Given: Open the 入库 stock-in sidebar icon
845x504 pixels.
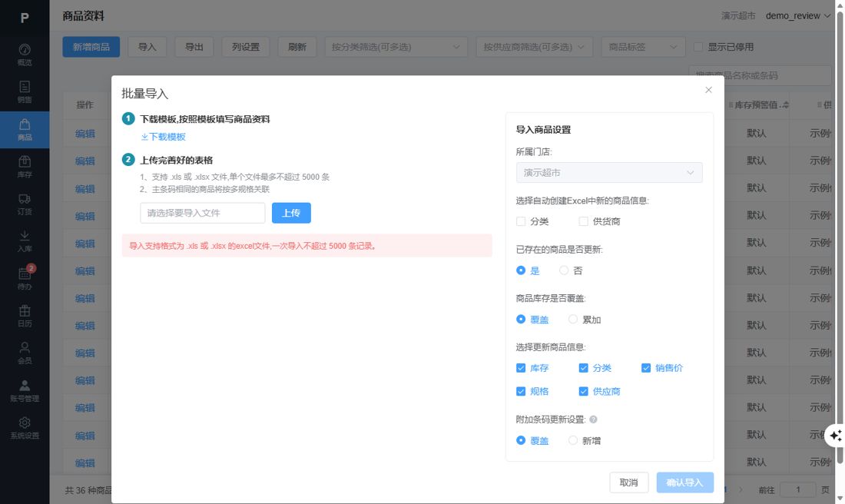Looking at the screenshot, I should pyautogui.click(x=25, y=241).
